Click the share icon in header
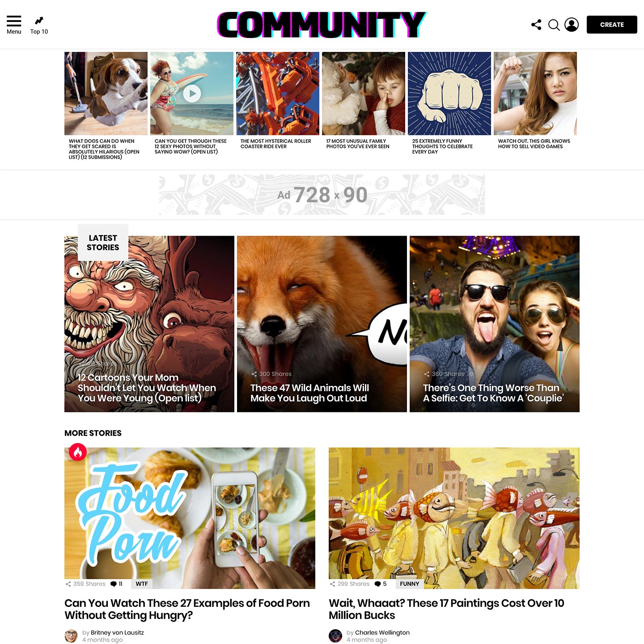 (x=536, y=25)
